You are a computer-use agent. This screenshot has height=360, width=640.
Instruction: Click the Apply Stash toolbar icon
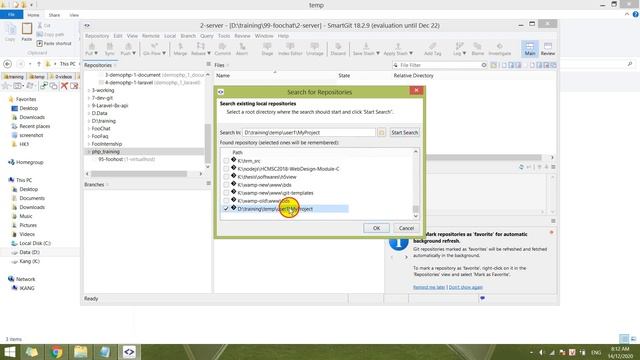click(398, 49)
